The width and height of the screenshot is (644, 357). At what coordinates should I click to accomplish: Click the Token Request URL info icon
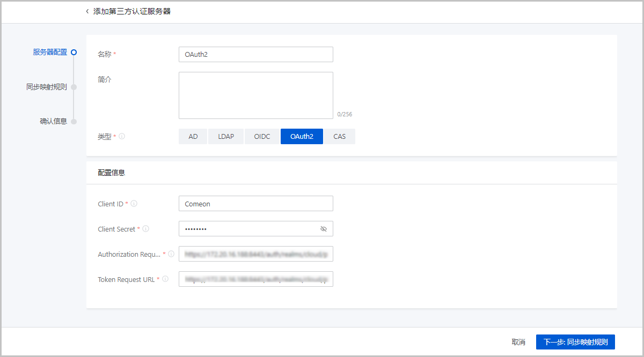coord(165,279)
